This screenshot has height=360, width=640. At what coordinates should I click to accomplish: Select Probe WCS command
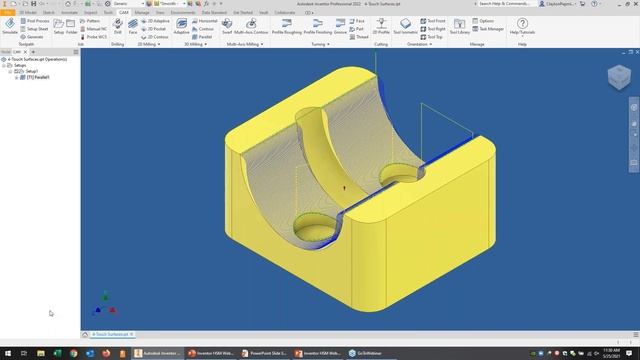coord(93,37)
